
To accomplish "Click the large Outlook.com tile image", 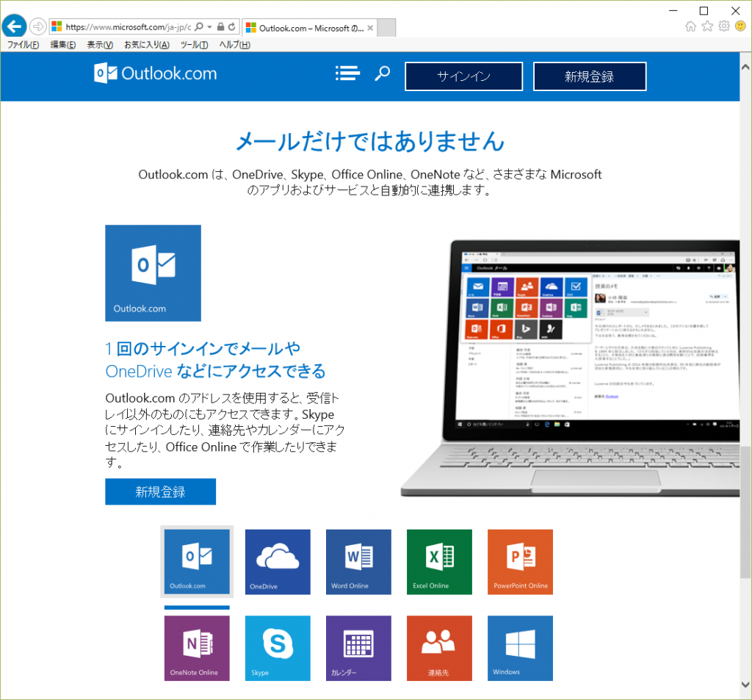I will (x=153, y=273).
